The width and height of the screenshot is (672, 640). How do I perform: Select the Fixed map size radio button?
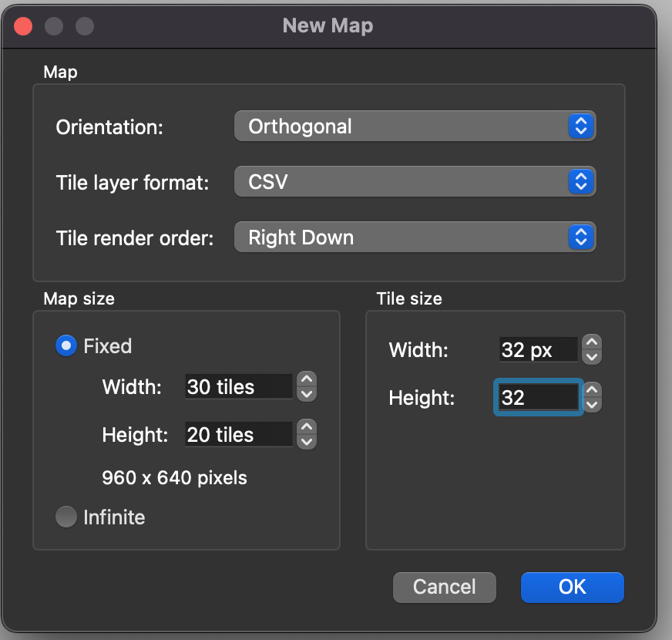66,345
